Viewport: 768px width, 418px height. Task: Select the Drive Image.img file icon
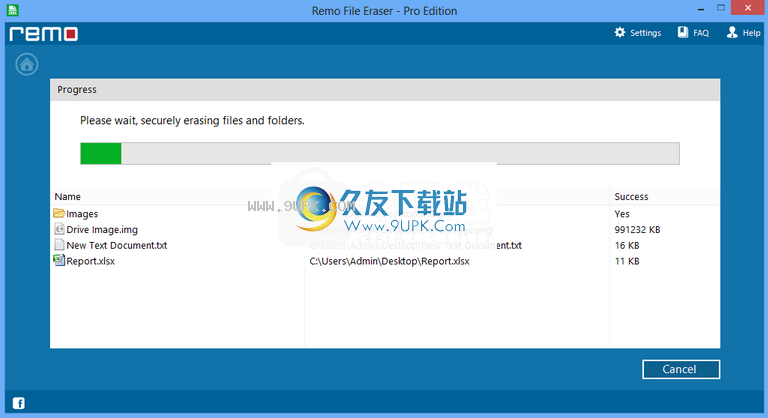[59, 229]
